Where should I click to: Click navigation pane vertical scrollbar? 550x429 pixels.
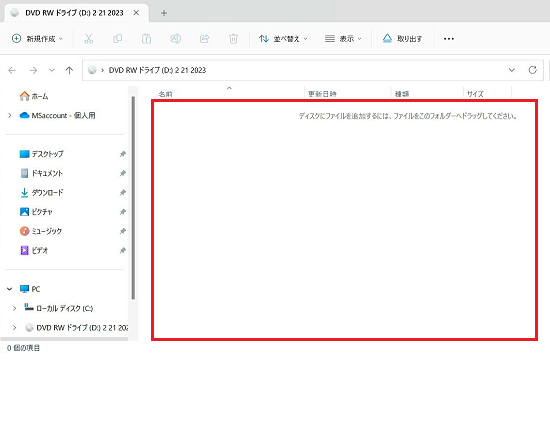[133, 198]
